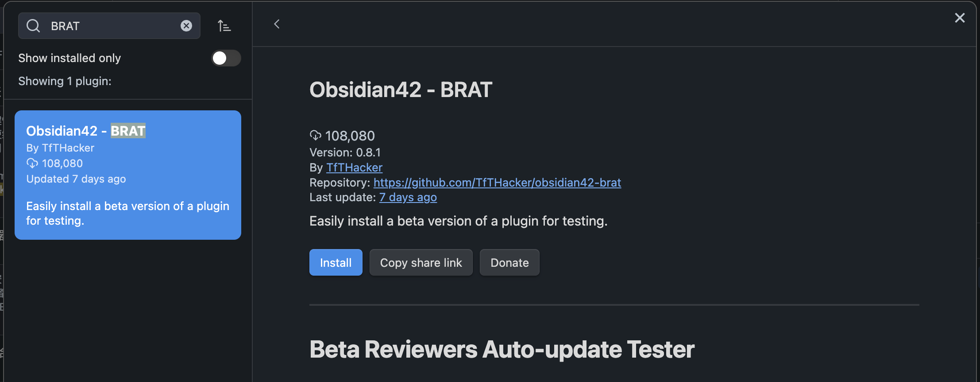Open the GitHub repository link
This screenshot has width=980, height=382.
click(x=497, y=183)
